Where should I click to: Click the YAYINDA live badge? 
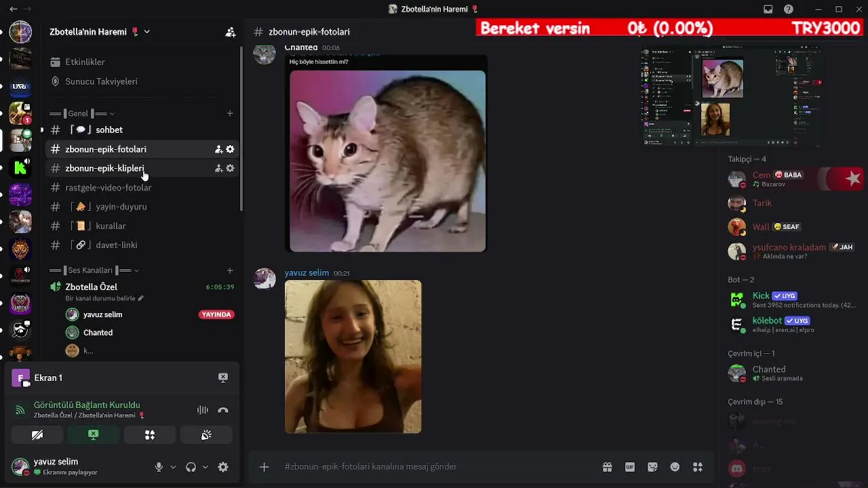(216, 314)
